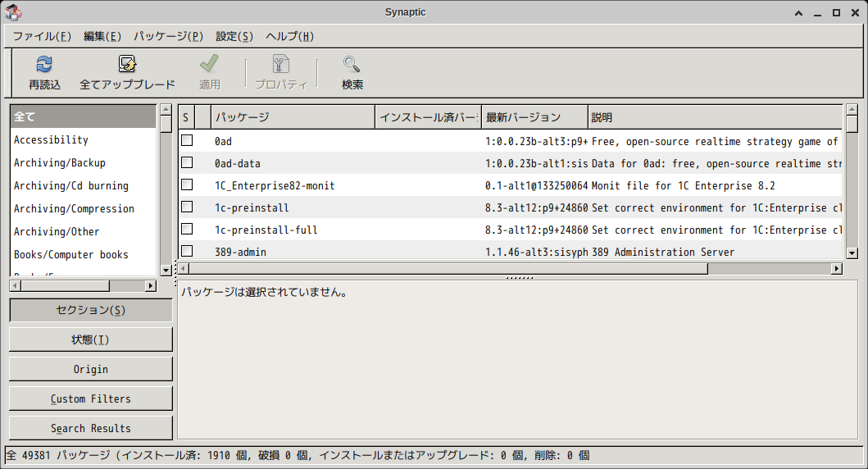The width and height of the screenshot is (868, 469).
Task: Mark the 1C_Enterprise82-monit package checkbox
Action: pyautogui.click(x=187, y=185)
